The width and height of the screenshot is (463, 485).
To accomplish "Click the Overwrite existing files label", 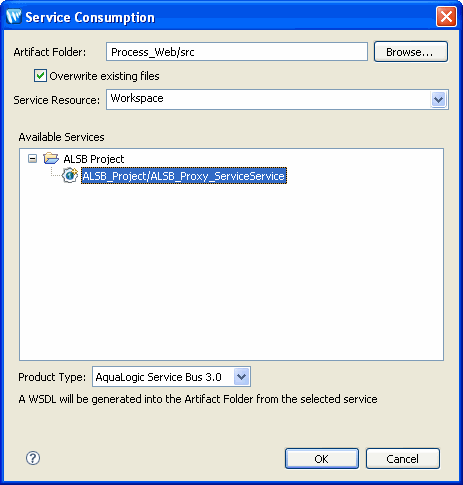I will click(x=104, y=76).
